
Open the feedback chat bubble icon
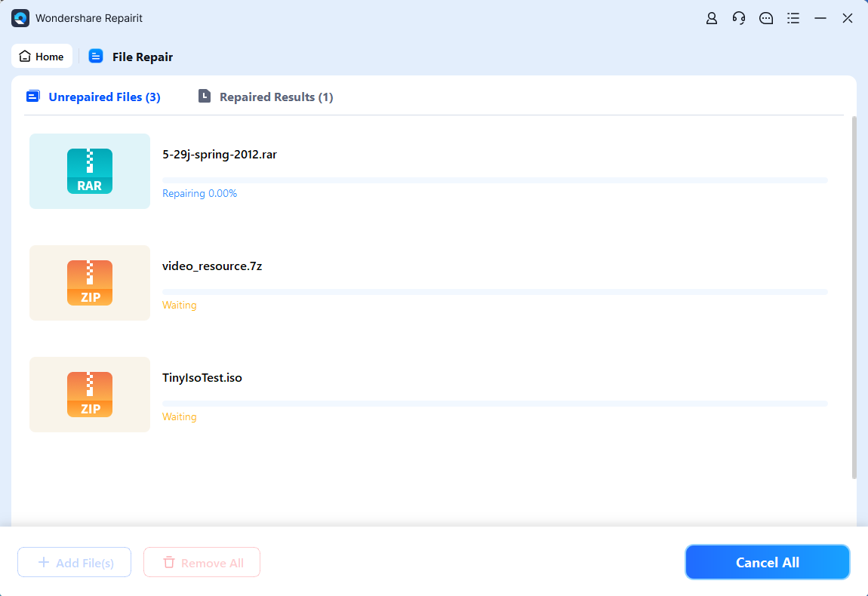765,18
